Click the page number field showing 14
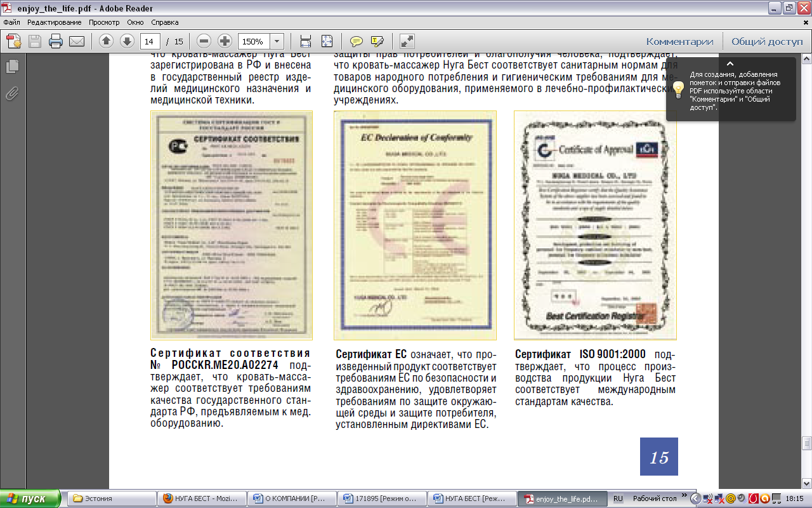This screenshot has height=508, width=812. click(x=150, y=42)
